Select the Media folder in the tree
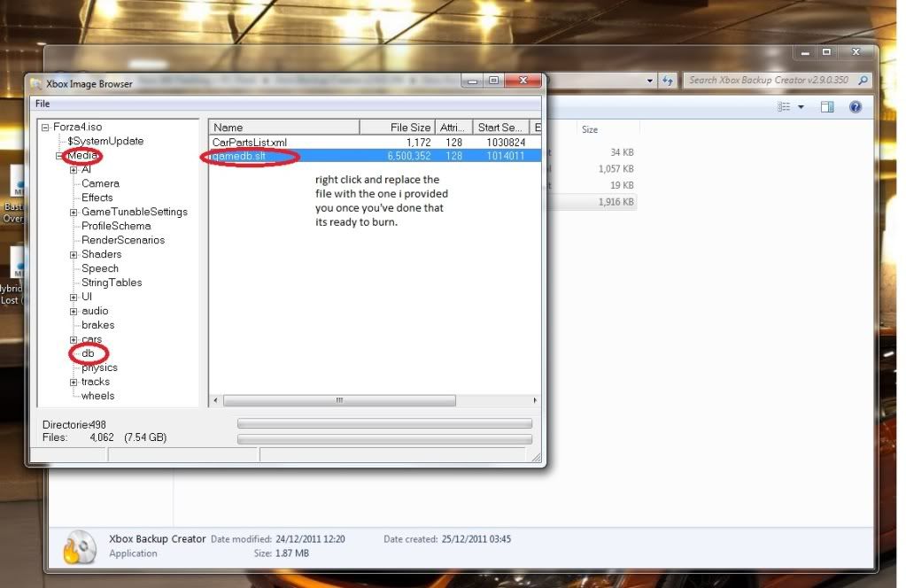Screen dimensions: 906x588 click(82, 155)
